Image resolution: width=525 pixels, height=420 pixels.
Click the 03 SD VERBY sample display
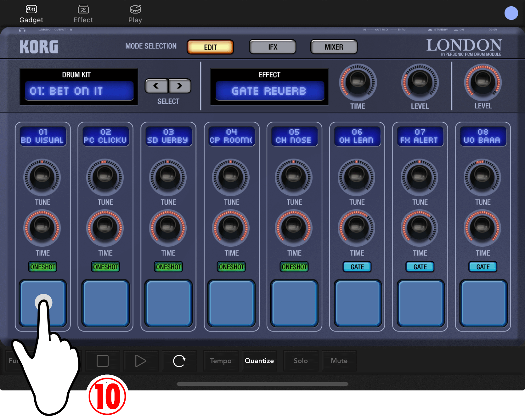[168, 136]
